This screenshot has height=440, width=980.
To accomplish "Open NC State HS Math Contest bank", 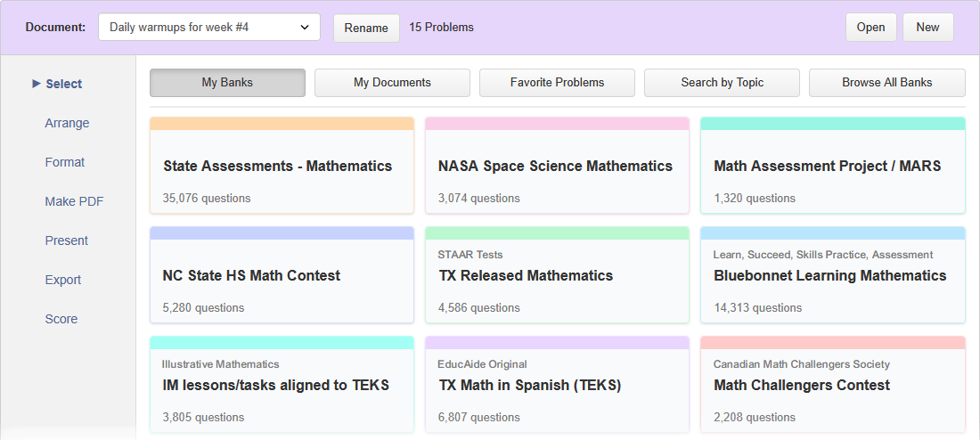I will [x=282, y=275].
